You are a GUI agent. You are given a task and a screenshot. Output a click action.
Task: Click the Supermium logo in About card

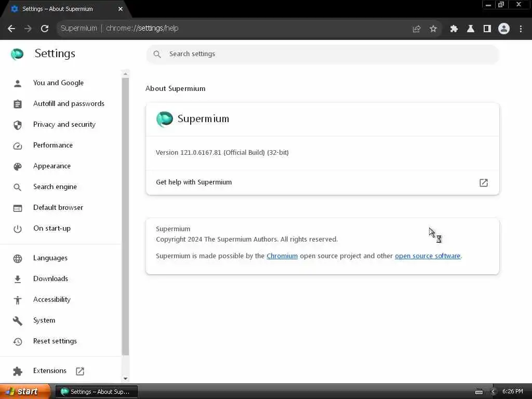tap(165, 119)
